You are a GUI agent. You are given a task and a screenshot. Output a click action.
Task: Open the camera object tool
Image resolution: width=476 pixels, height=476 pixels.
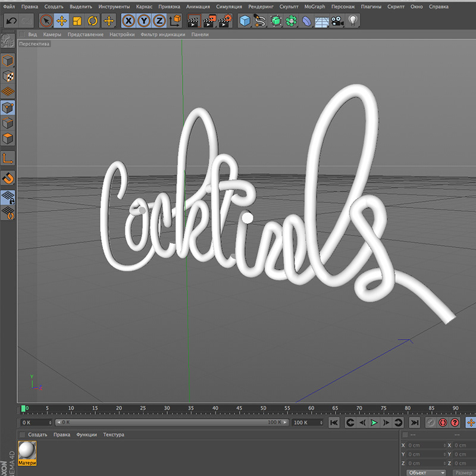(x=337, y=21)
